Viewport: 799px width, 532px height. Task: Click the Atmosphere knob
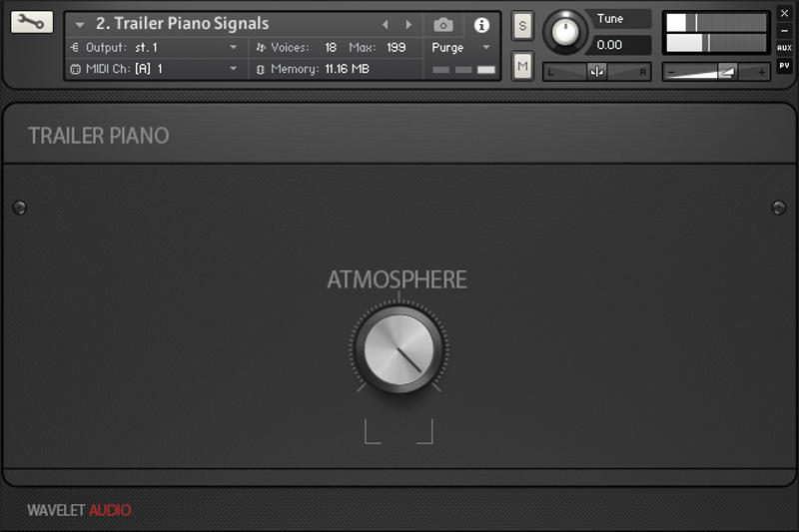click(399, 349)
